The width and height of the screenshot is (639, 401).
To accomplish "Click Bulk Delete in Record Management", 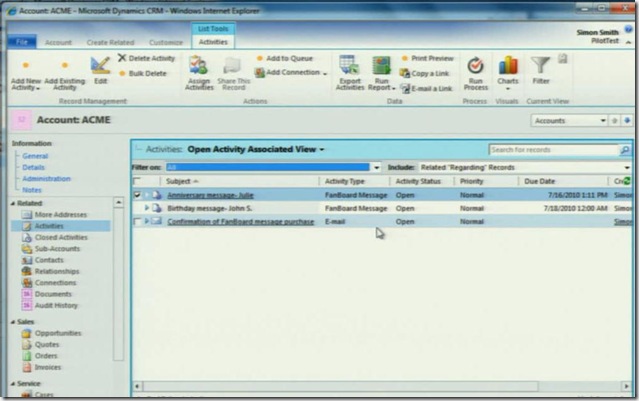I will pos(143,73).
